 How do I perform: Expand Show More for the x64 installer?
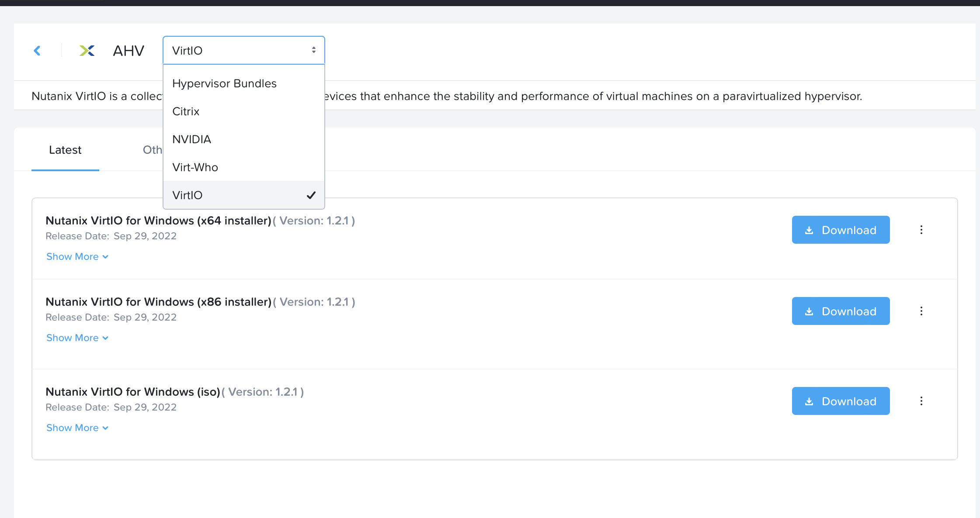(x=77, y=256)
